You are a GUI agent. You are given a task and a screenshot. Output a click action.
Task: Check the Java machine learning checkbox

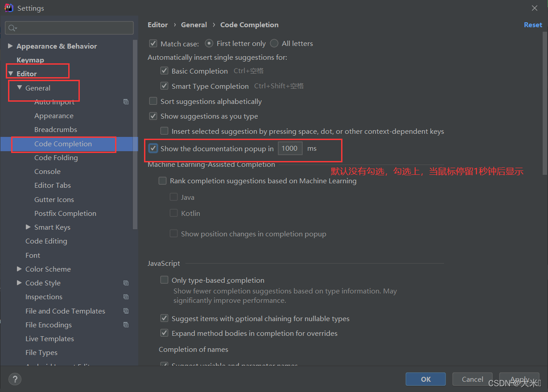click(174, 197)
